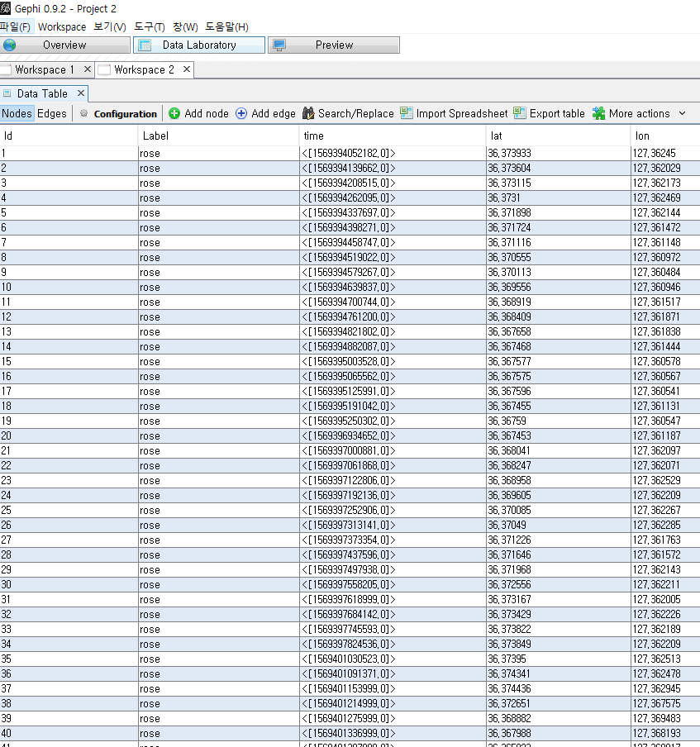The height and width of the screenshot is (747, 700).
Task: Open the Workspace menu
Action: pyautogui.click(x=62, y=27)
